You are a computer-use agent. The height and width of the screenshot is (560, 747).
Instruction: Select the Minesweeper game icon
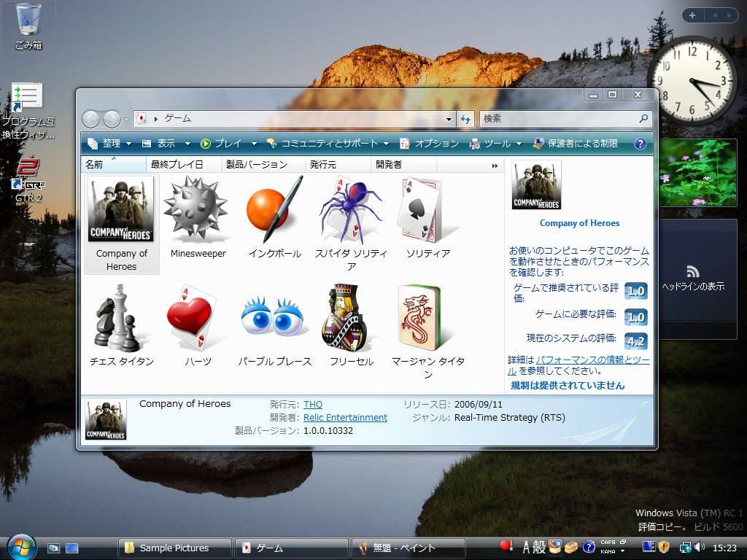[196, 208]
